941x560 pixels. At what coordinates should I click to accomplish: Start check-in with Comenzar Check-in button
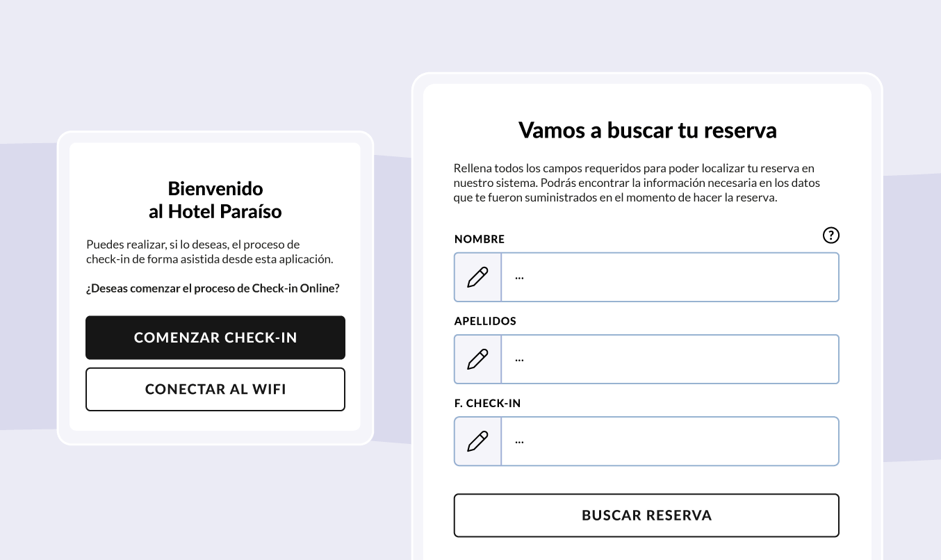point(215,338)
